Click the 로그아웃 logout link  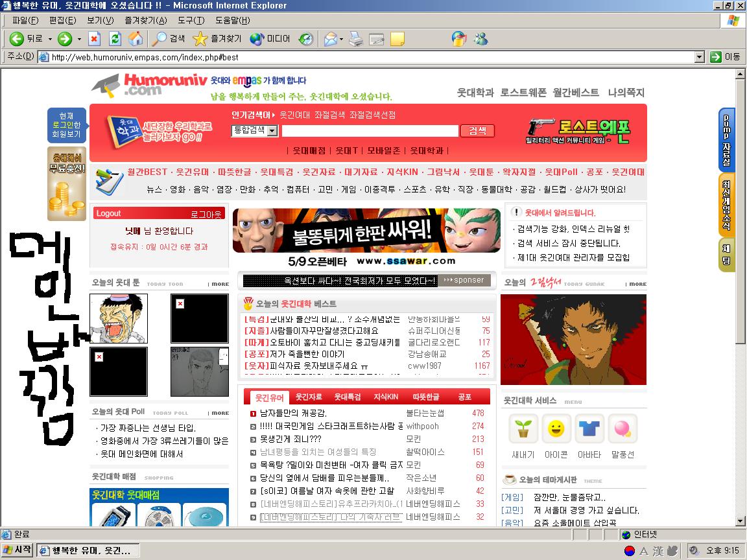pyautogui.click(x=206, y=214)
